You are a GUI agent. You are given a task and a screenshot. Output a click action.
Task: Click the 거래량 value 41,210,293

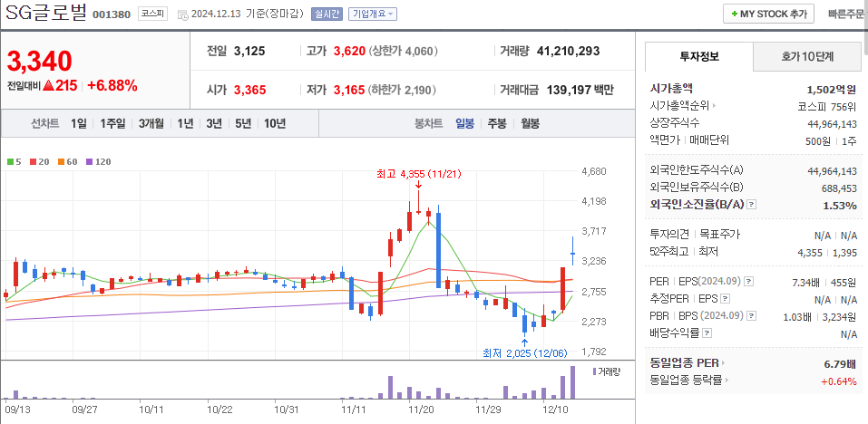(x=568, y=52)
